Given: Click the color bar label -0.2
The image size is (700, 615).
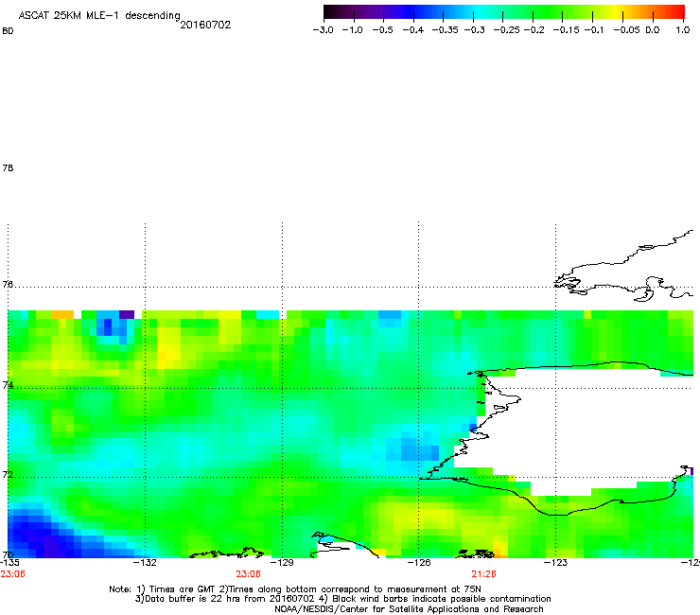Looking at the screenshot, I should [534, 30].
